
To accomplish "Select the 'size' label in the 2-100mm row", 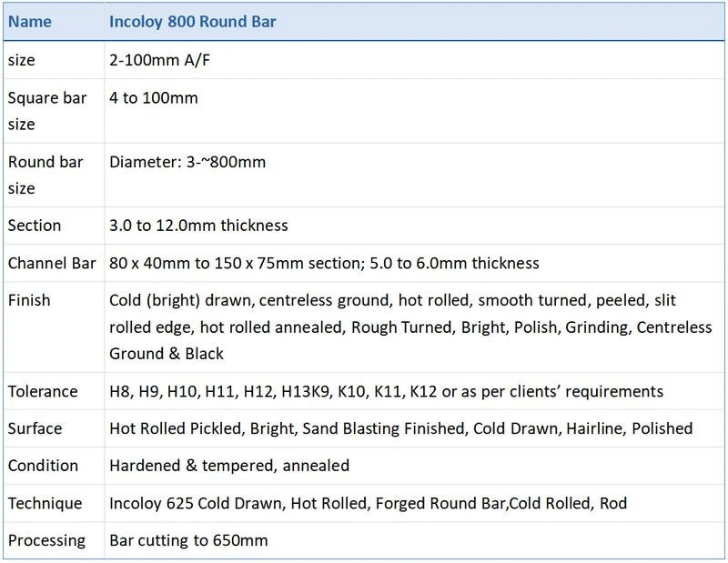I will pyautogui.click(x=21, y=60).
